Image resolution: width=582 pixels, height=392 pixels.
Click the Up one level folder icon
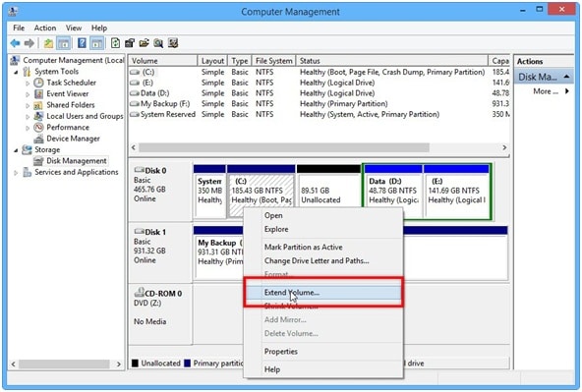coord(48,43)
